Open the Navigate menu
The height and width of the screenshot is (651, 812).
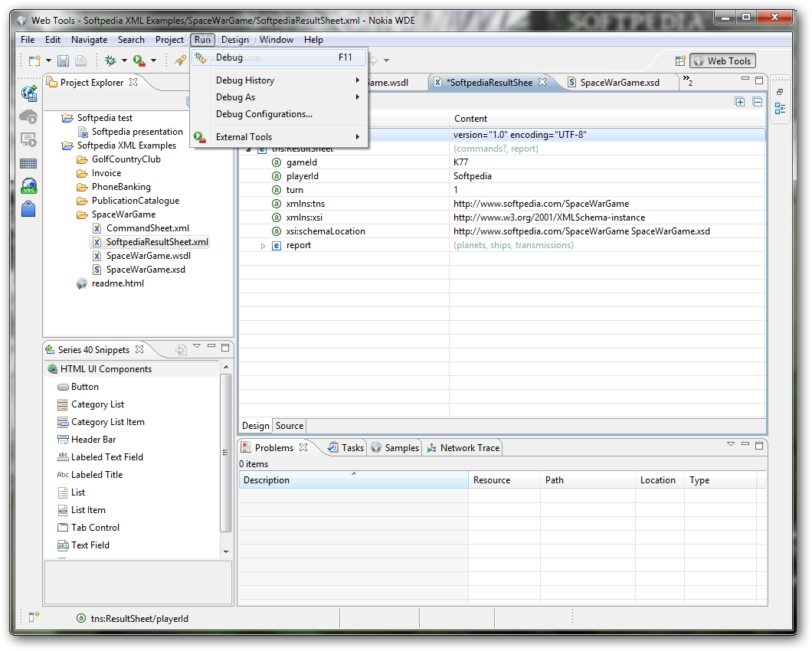click(x=89, y=39)
